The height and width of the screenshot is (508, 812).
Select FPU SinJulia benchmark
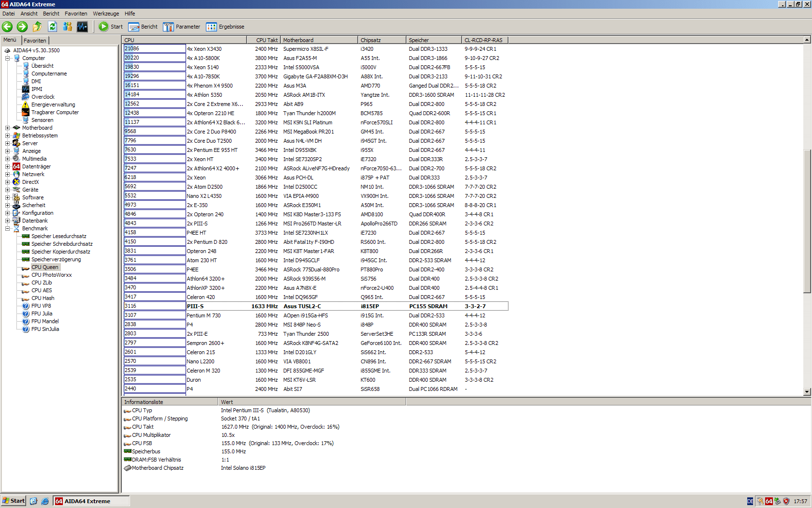pyautogui.click(x=45, y=329)
